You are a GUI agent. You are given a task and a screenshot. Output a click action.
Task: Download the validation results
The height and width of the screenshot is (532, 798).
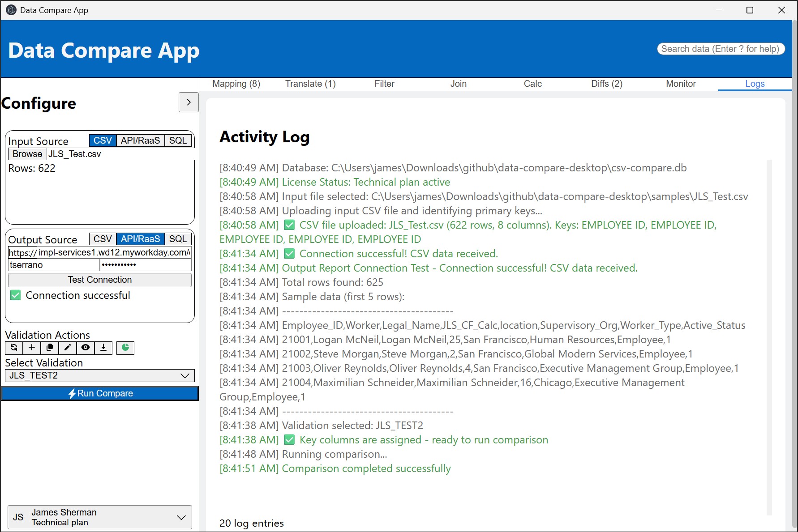coord(103,348)
